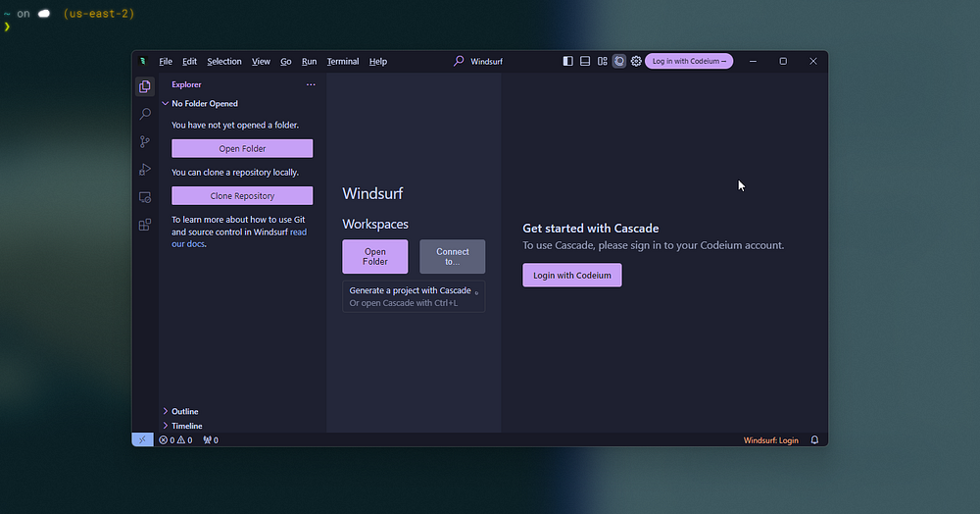Viewport: 980px width, 514px height.
Task: Open the Edit menu
Action: pos(189,61)
